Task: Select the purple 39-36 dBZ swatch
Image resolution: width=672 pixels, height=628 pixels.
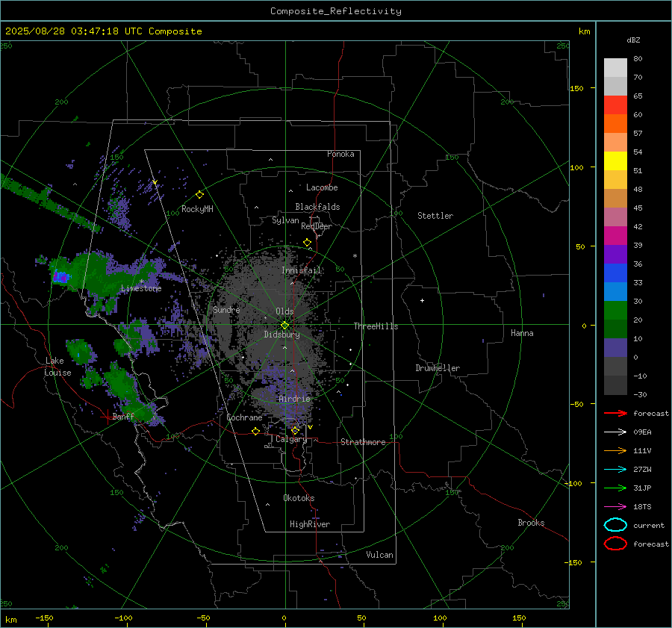Action: click(615, 254)
